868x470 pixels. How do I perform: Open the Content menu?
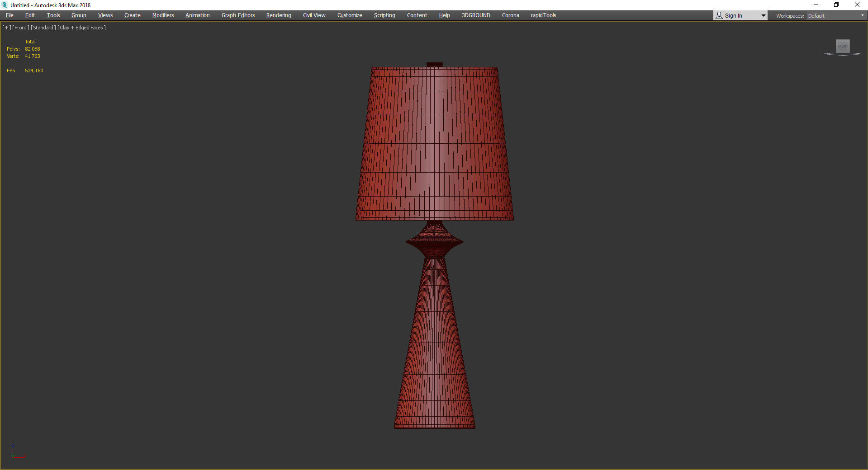click(x=417, y=15)
